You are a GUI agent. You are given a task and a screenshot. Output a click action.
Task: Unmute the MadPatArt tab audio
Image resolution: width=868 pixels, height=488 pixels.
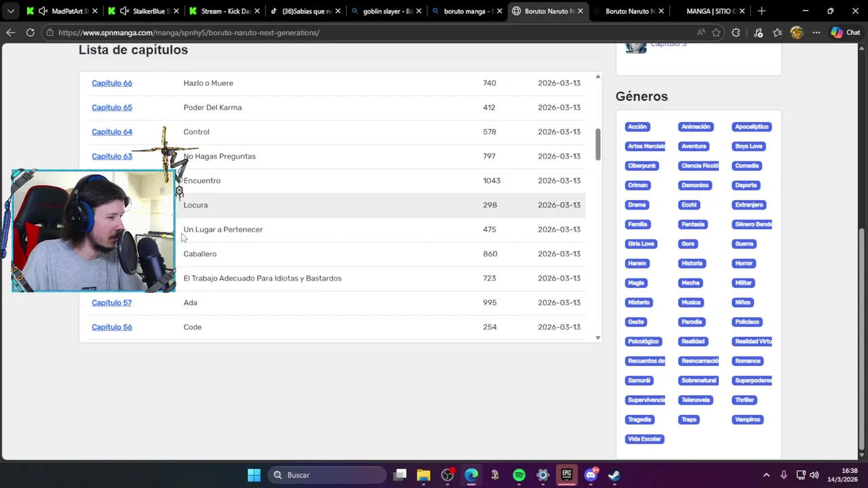pos(43,11)
